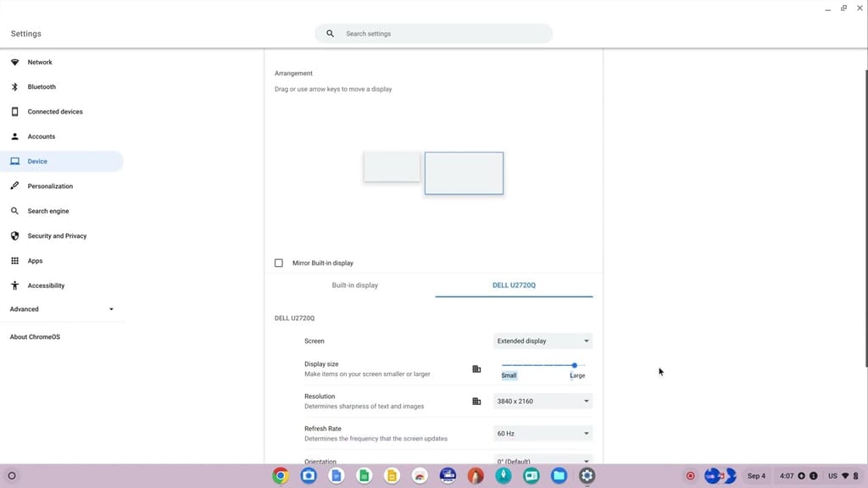Open the Files app on the shelf

[x=559, y=476]
